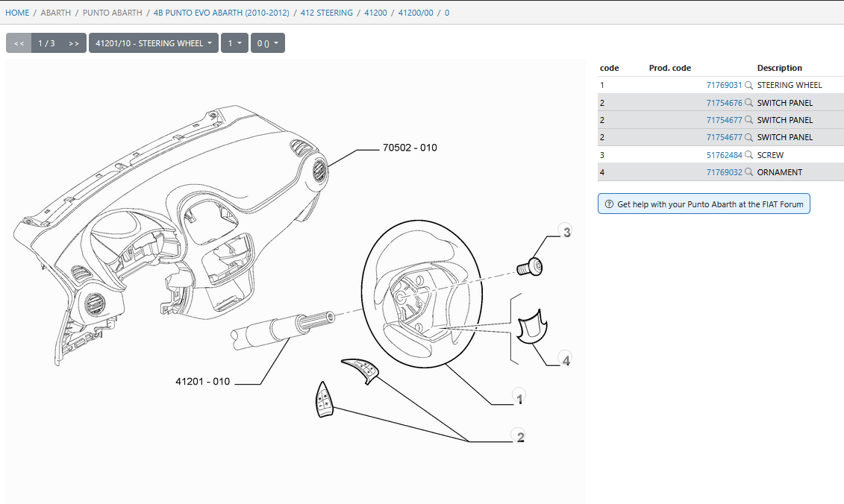Select callout bubble 2 on the drawing
This screenshot has width=844, height=504.
coord(519,436)
